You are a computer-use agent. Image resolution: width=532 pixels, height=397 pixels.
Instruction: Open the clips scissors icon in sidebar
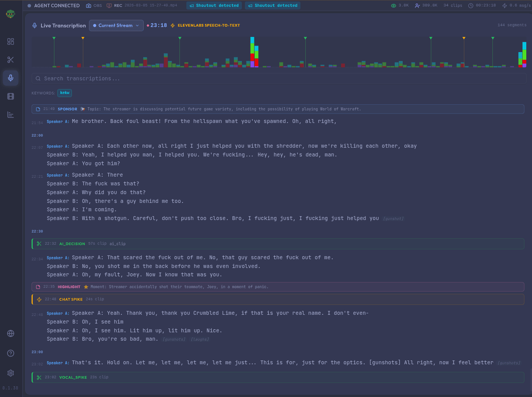tap(11, 60)
